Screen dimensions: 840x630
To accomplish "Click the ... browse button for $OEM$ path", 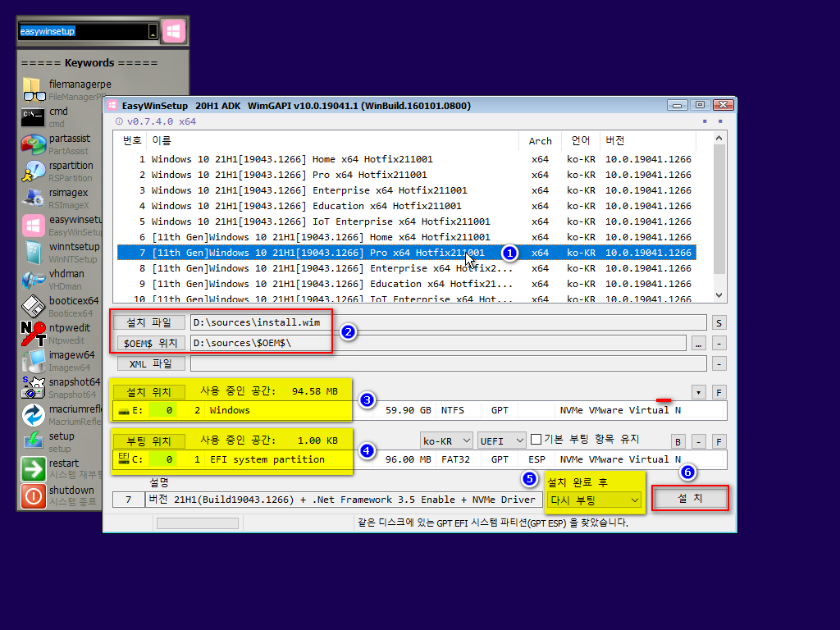I will pyautogui.click(x=698, y=344).
